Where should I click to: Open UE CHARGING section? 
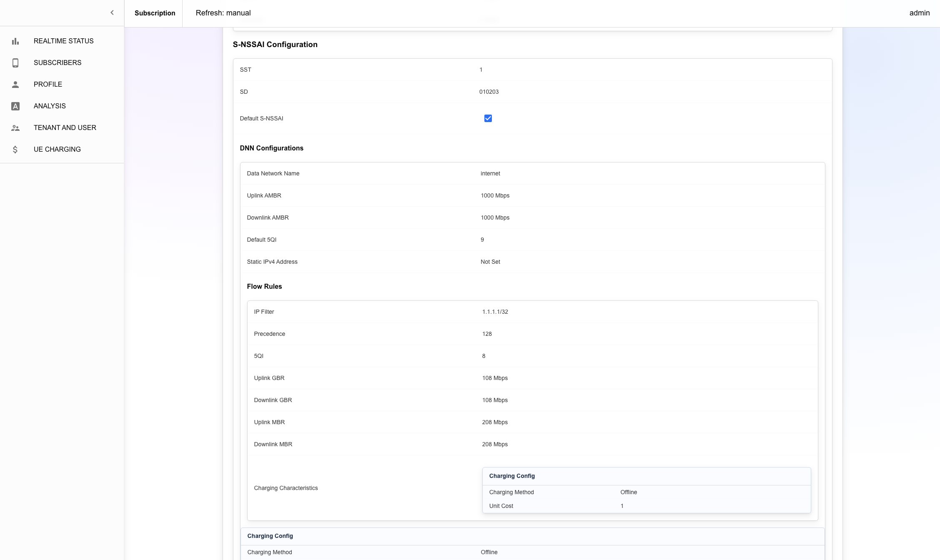pyautogui.click(x=57, y=149)
